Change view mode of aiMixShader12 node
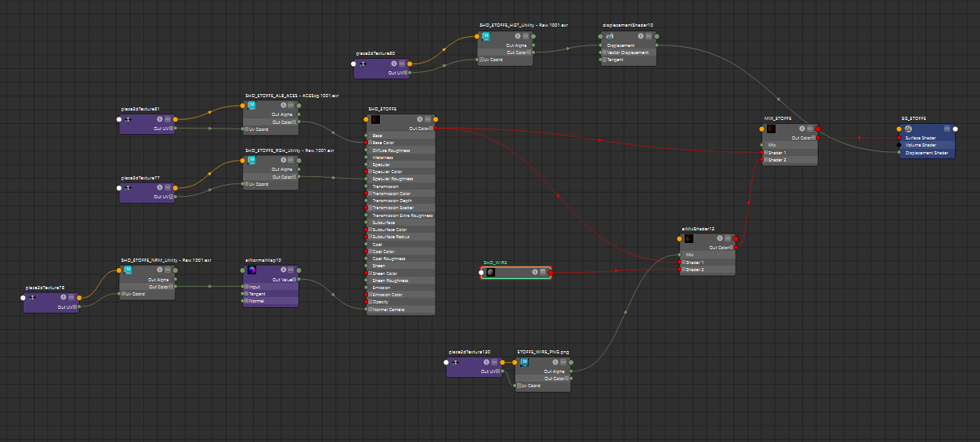The height and width of the screenshot is (442, 980). (728, 238)
